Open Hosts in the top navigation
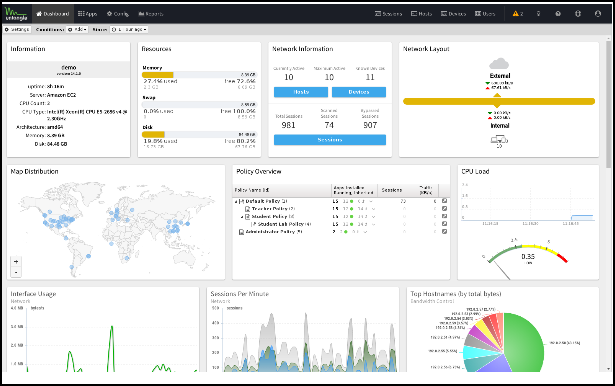615x386 pixels. (421, 14)
